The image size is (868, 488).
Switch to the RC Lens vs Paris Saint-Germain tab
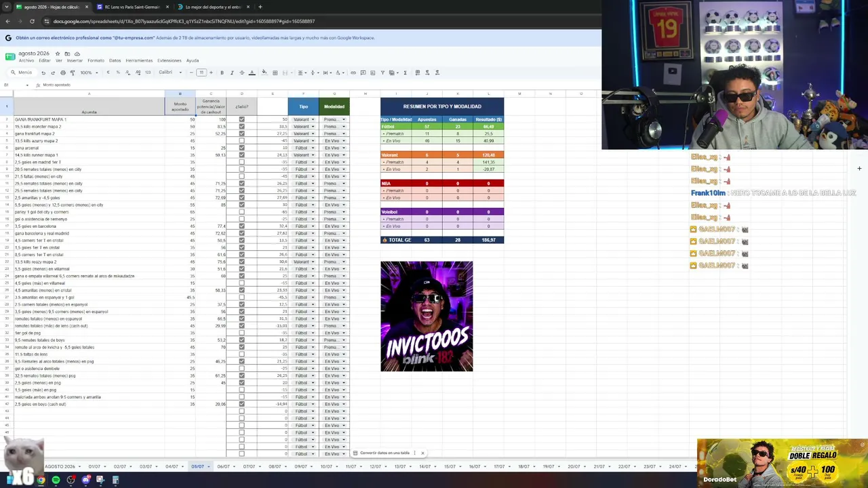[133, 7]
